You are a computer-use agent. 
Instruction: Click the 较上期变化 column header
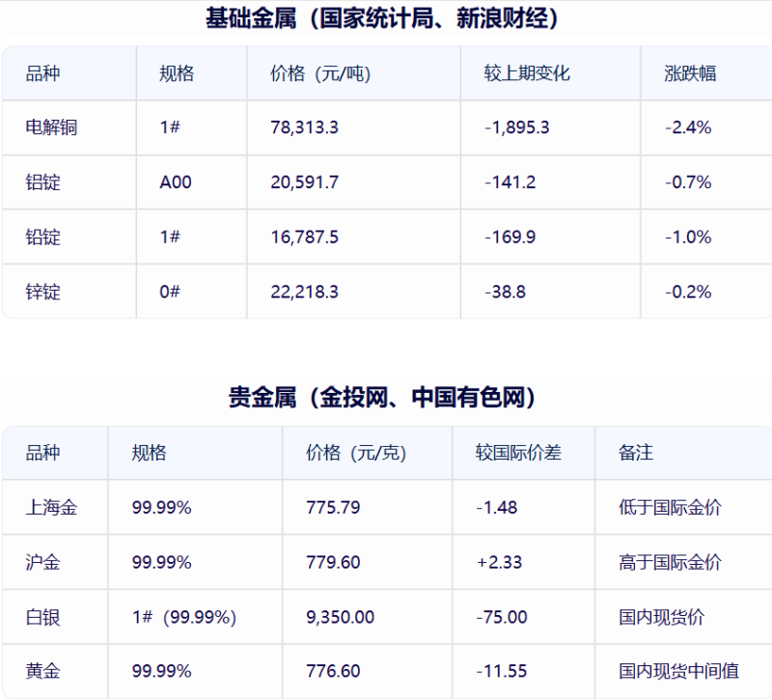click(x=527, y=73)
